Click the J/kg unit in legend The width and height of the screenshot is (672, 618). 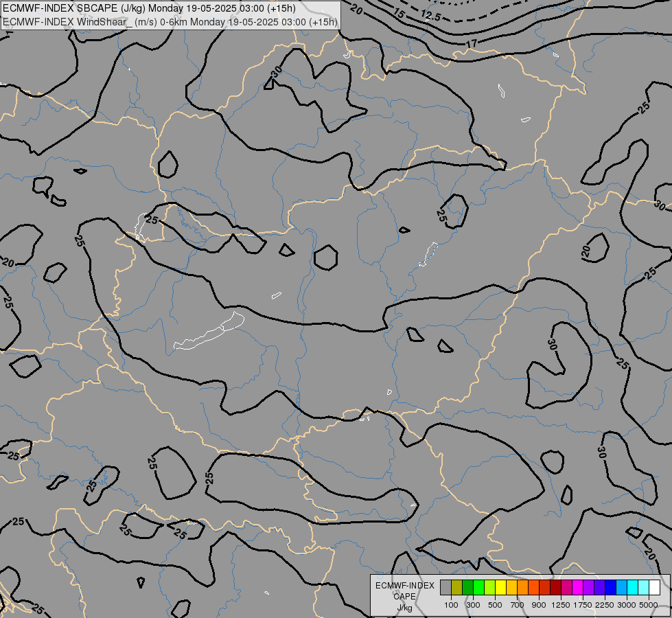404,608
